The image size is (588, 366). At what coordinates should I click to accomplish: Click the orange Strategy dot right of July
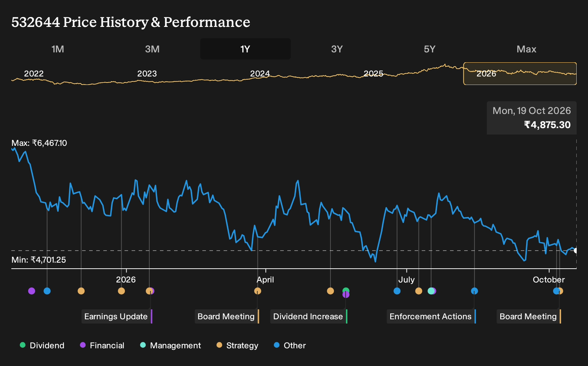pos(419,291)
